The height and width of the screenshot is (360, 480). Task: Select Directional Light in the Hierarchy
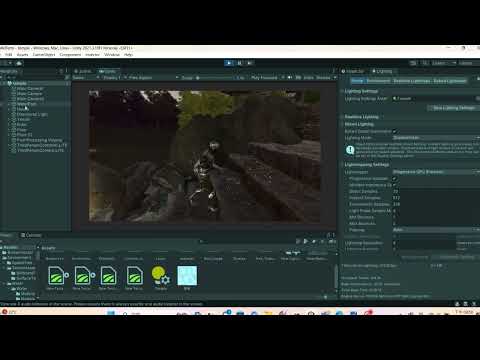point(32,114)
